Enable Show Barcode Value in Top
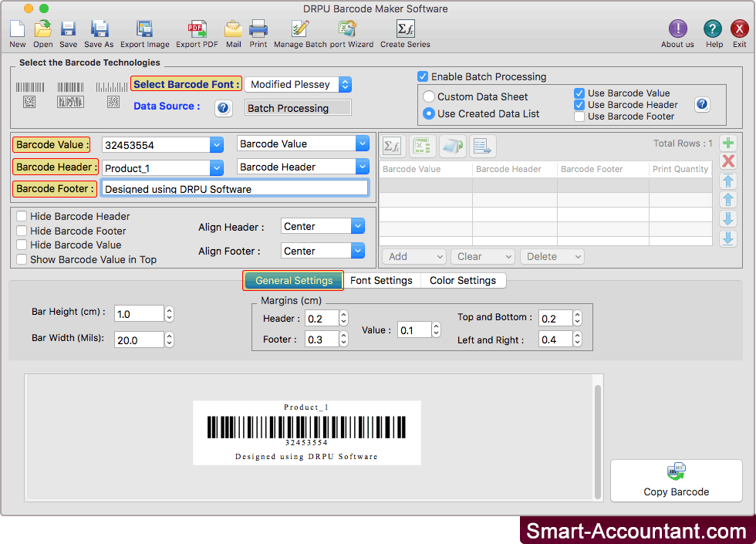756x544 pixels. pyautogui.click(x=22, y=259)
